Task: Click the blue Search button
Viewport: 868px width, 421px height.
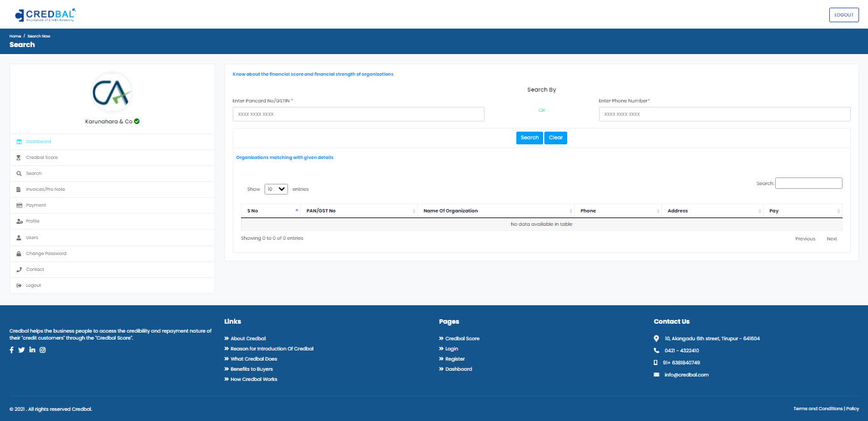Action: pos(530,138)
